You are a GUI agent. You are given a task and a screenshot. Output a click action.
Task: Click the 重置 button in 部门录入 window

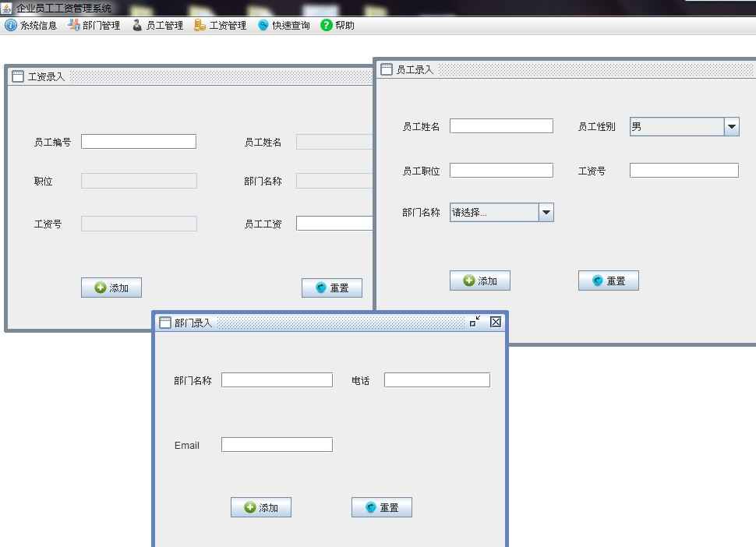pos(381,507)
